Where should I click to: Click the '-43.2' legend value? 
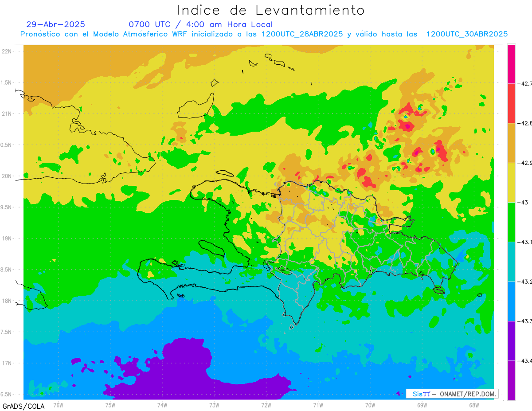525,282
